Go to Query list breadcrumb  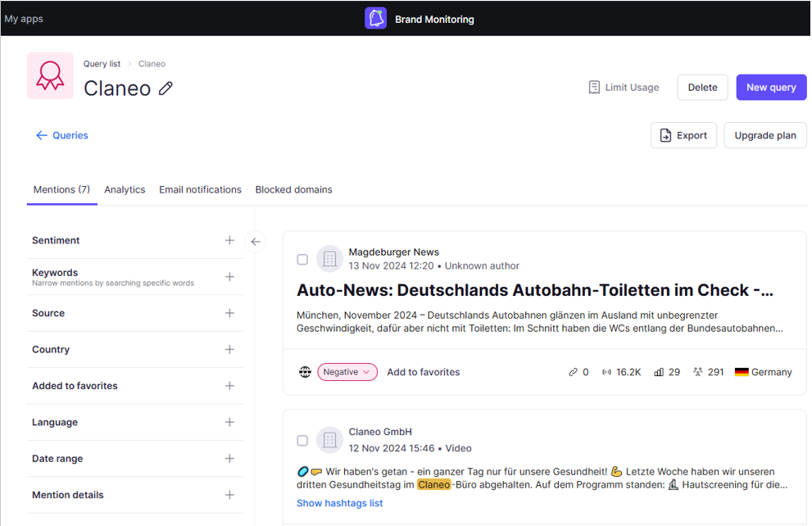[x=102, y=64]
